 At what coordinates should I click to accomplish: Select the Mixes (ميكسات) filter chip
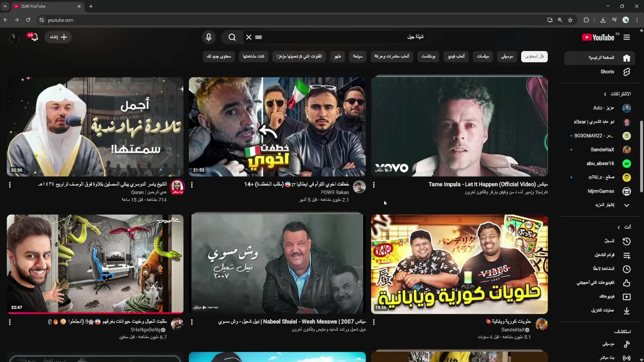point(483,56)
